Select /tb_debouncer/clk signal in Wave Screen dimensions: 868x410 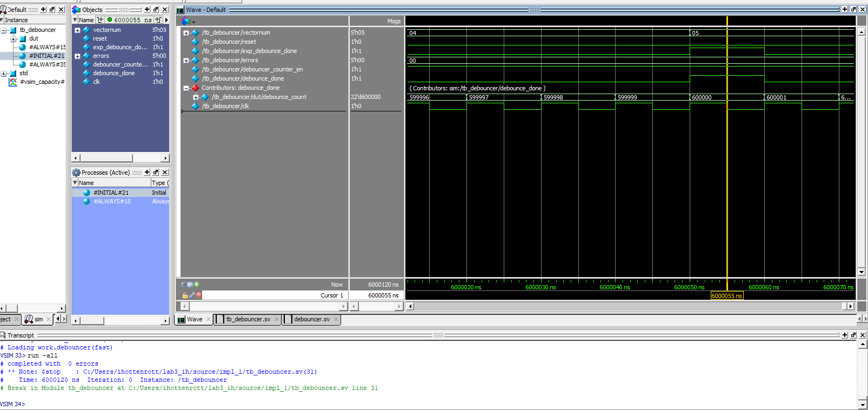click(x=225, y=106)
